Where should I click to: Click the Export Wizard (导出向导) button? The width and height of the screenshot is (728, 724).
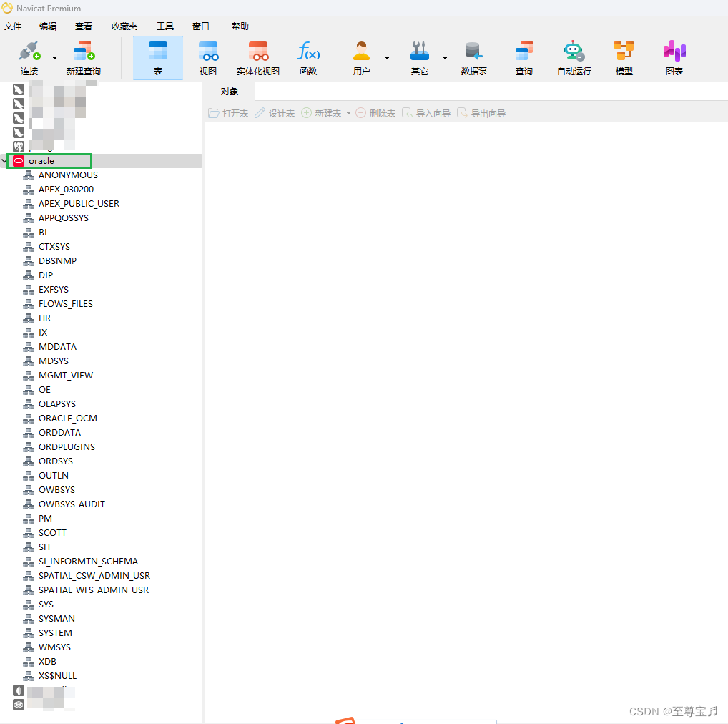(481, 113)
